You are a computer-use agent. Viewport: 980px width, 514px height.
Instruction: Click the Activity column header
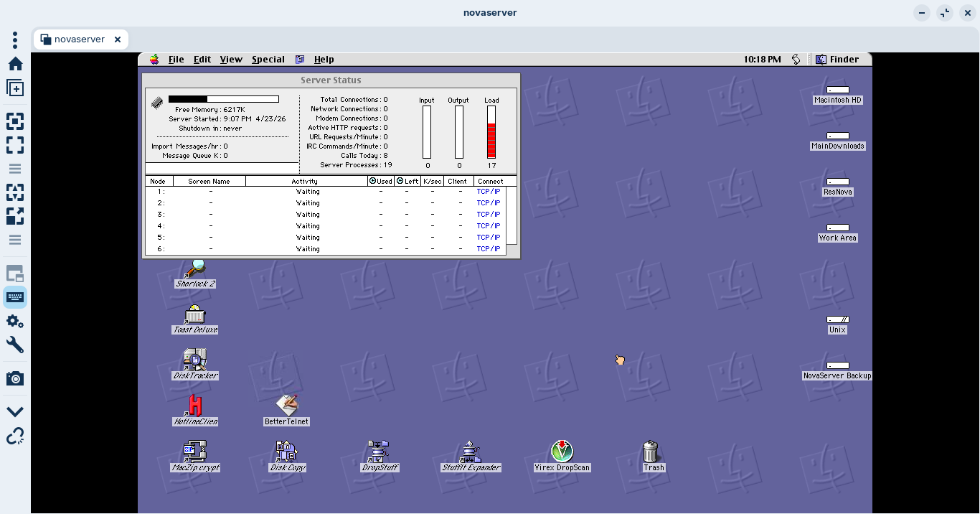(x=305, y=182)
